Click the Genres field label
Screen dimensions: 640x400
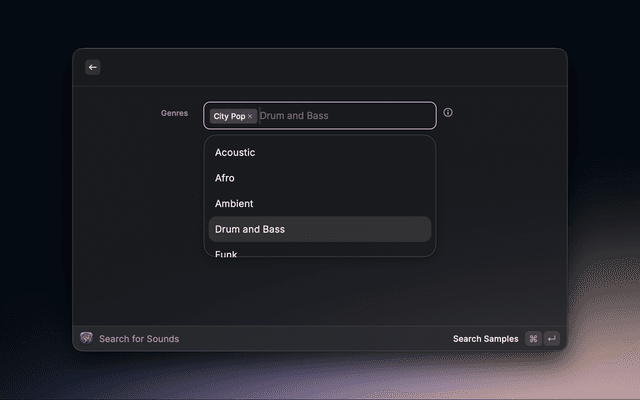(x=174, y=113)
